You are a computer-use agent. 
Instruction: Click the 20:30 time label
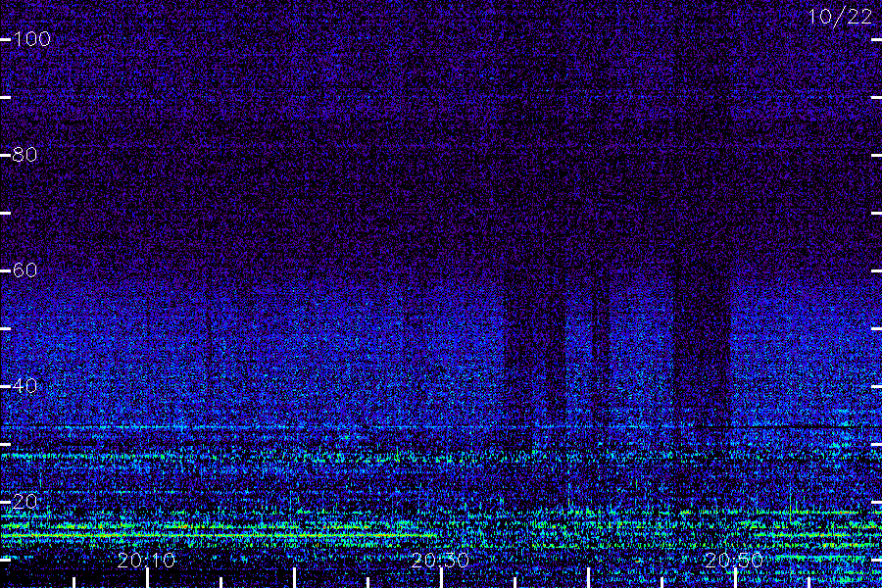440,561
